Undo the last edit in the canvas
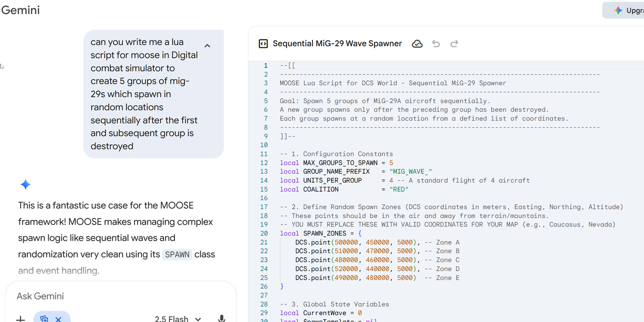 [436, 44]
